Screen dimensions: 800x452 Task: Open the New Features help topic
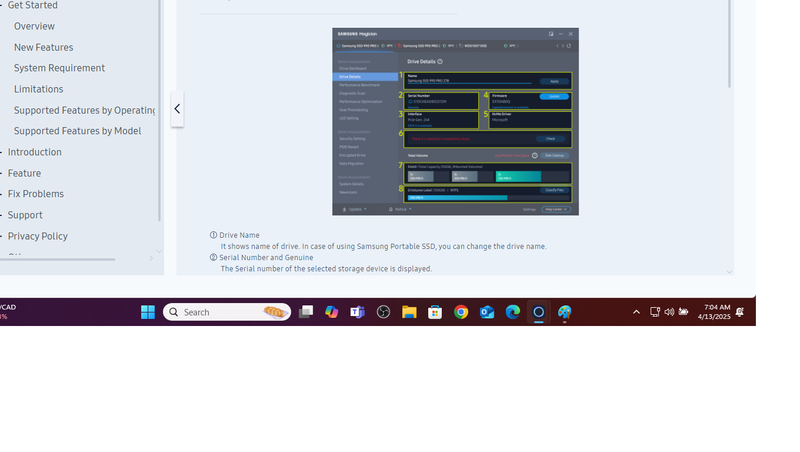(x=43, y=47)
